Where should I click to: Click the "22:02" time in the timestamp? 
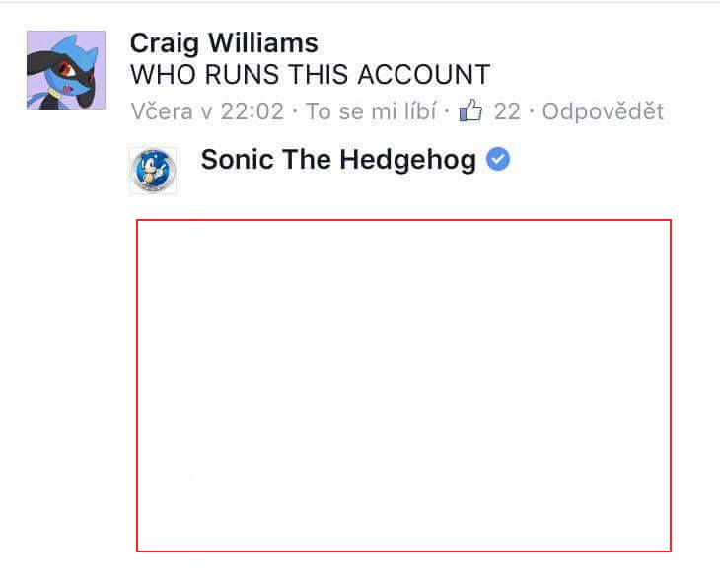pyautogui.click(x=252, y=111)
